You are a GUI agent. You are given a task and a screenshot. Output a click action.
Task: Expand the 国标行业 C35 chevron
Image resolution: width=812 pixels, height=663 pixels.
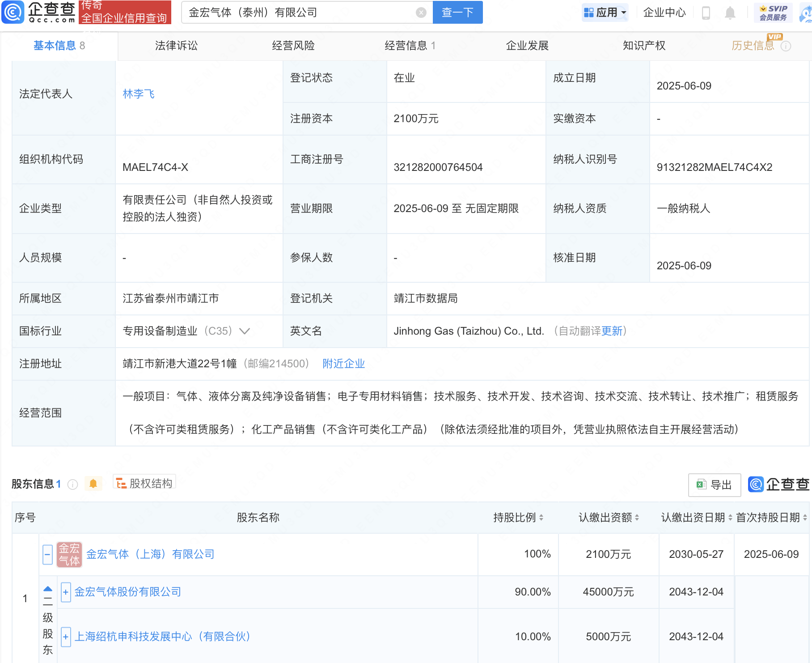point(244,331)
